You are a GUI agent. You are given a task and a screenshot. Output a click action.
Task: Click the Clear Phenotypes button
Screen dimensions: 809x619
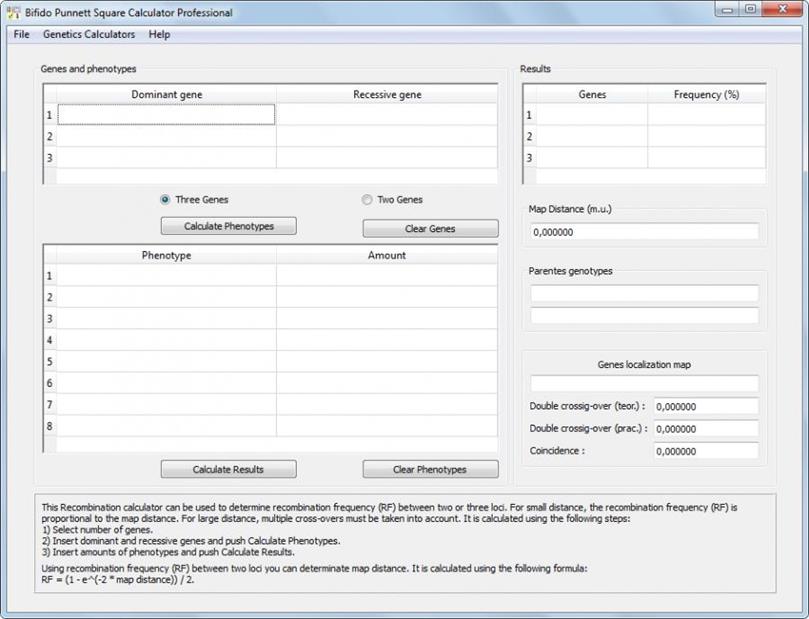click(x=430, y=469)
